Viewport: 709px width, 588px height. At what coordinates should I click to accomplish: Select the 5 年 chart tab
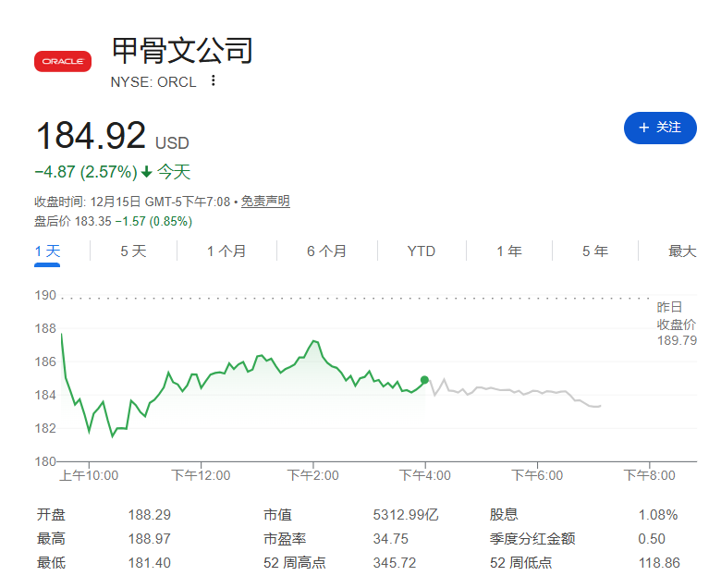(x=594, y=251)
